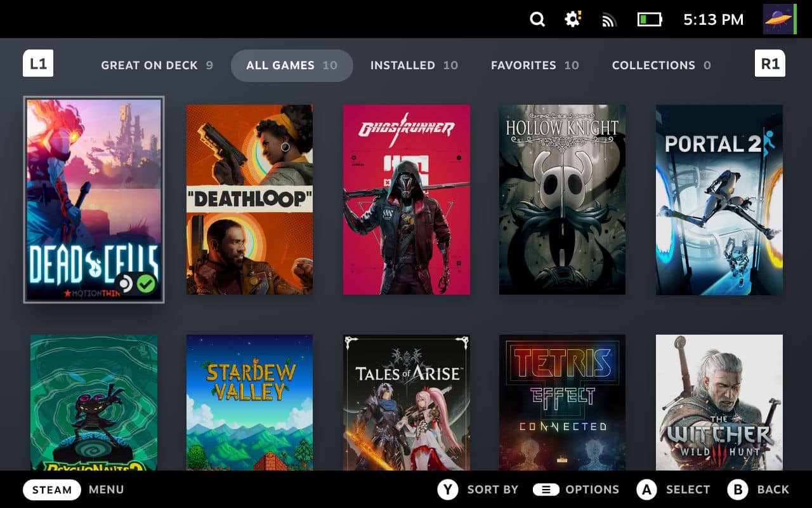
Task: Open the STEAM menu button
Action: 51,490
